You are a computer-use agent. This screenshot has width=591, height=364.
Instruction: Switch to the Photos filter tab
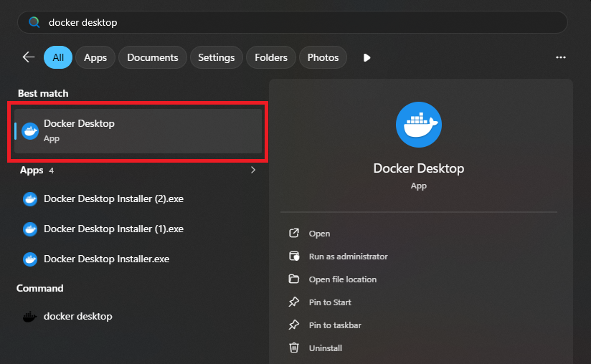click(323, 57)
